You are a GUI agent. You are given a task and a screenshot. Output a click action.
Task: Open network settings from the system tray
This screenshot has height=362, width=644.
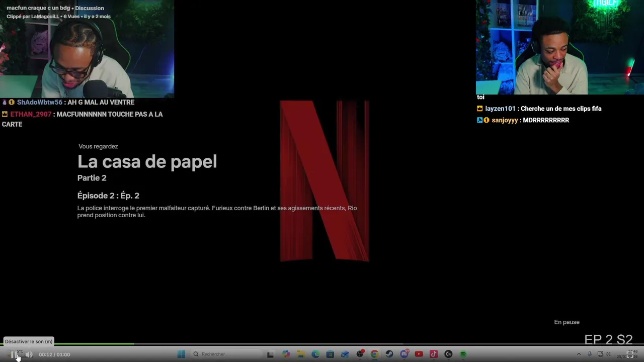coord(600,354)
